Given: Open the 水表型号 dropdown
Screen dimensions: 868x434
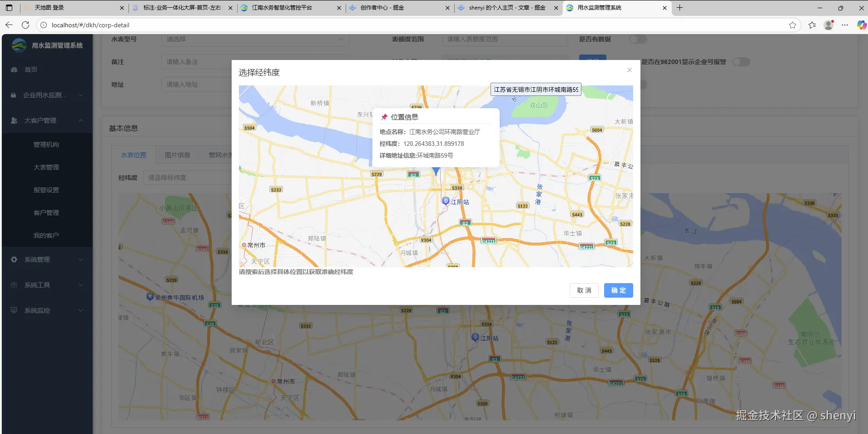Looking at the screenshot, I should pos(255,39).
